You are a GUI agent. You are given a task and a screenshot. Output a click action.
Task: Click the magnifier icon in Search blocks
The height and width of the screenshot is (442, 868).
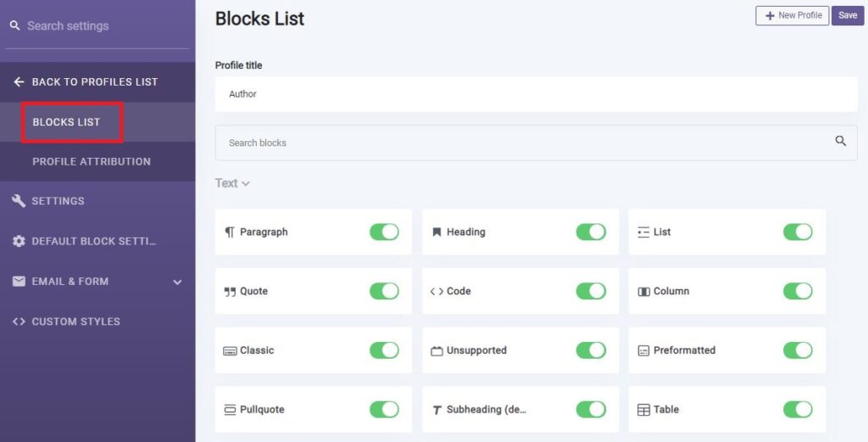(840, 141)
